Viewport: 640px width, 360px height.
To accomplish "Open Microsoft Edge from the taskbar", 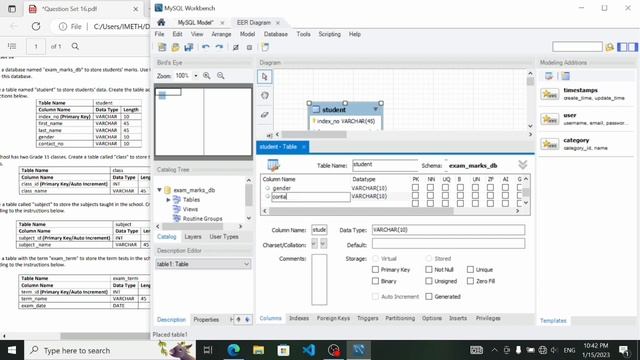I will click(234, 350).
